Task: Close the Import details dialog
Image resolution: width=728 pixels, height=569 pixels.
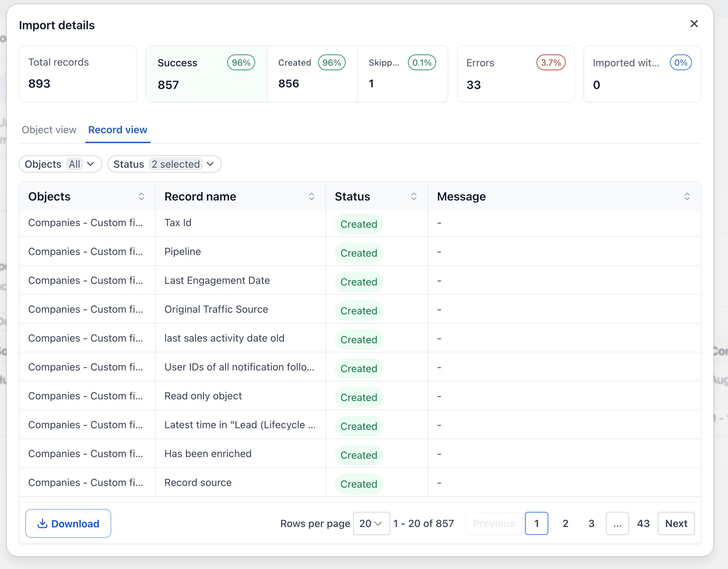Action: [x=694, y=24]
